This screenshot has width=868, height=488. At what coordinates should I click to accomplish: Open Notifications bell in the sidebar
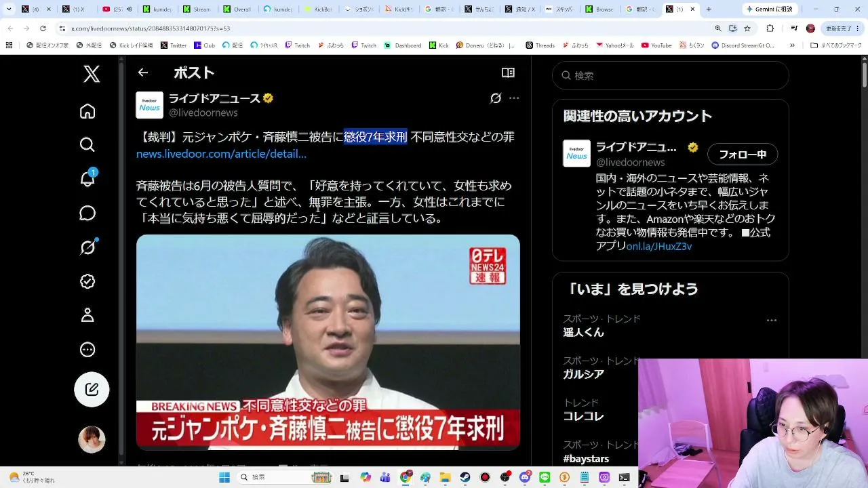click(x=87, y=178)
